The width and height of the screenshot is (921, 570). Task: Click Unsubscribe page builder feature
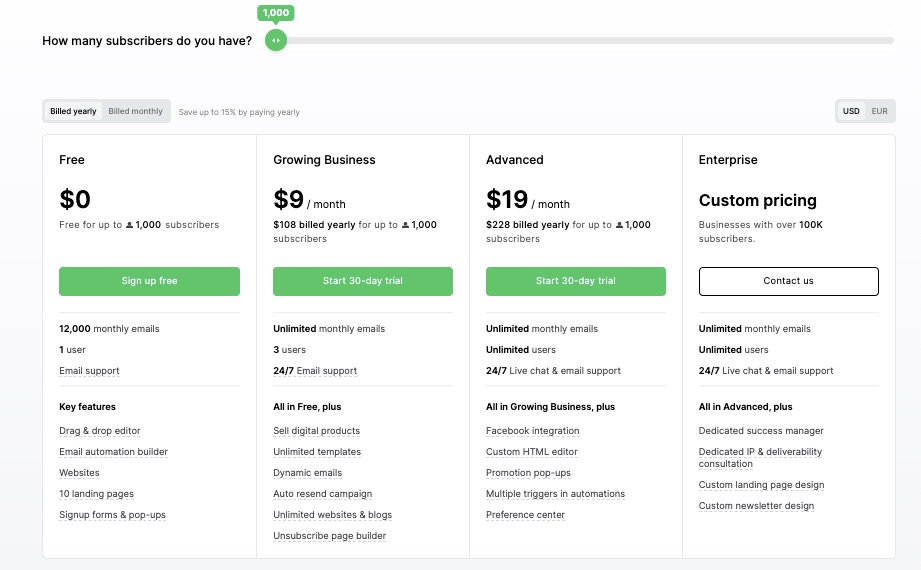[x=330, y=536]
